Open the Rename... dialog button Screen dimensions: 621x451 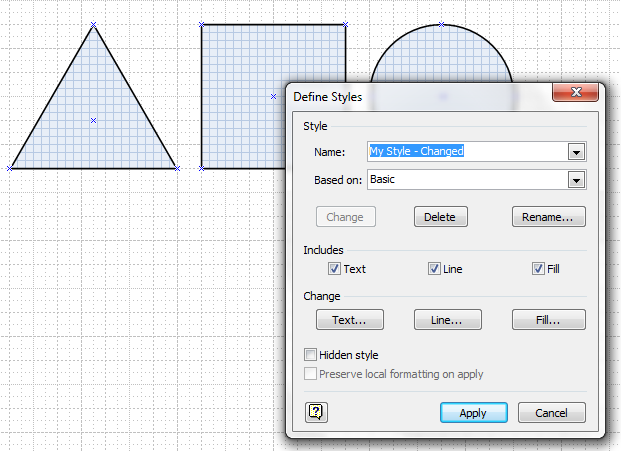tap(549, 217)
